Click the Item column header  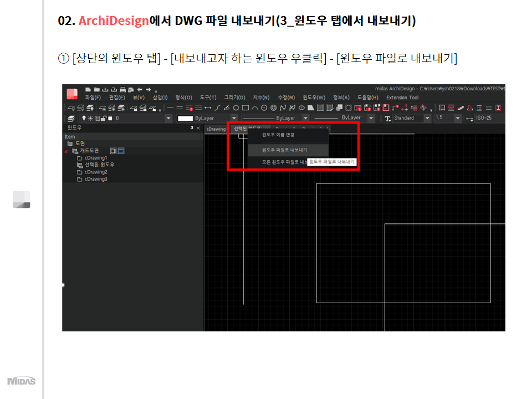tap(133, 137)
